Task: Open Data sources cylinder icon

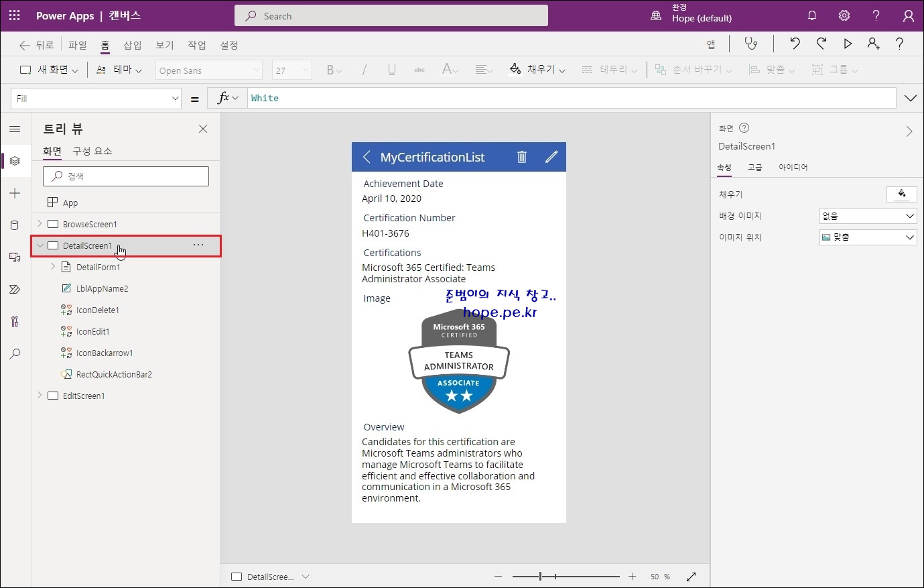Action: point(15,225)
